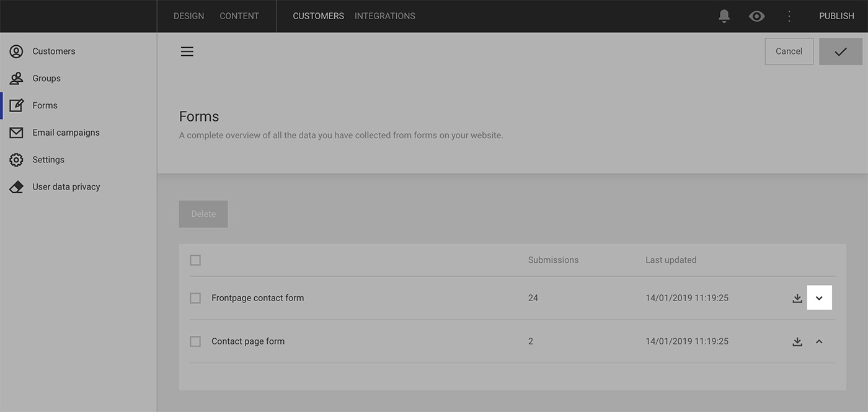The image size is (868, 412).
Task: Click the checkmark confirm button
Action: [840, 51]
